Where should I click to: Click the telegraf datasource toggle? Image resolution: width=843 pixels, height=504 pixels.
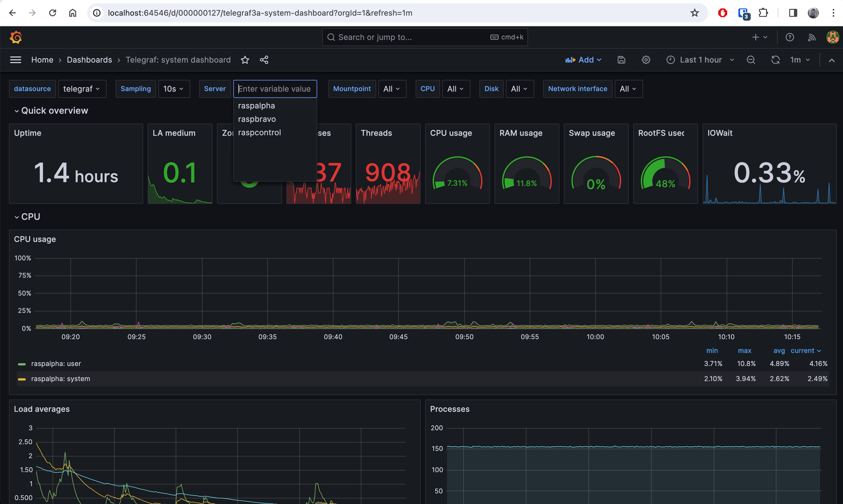[82, 89]
